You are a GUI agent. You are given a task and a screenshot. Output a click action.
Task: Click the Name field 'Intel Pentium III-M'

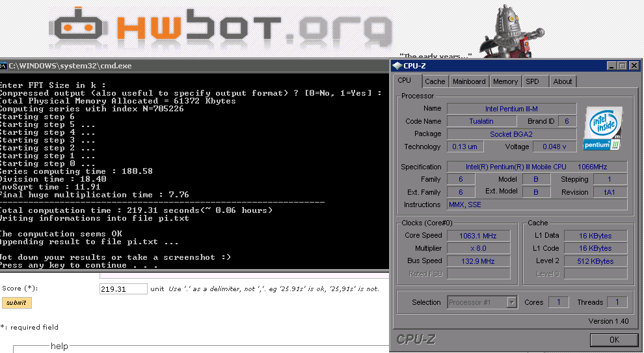click(511, 109)
